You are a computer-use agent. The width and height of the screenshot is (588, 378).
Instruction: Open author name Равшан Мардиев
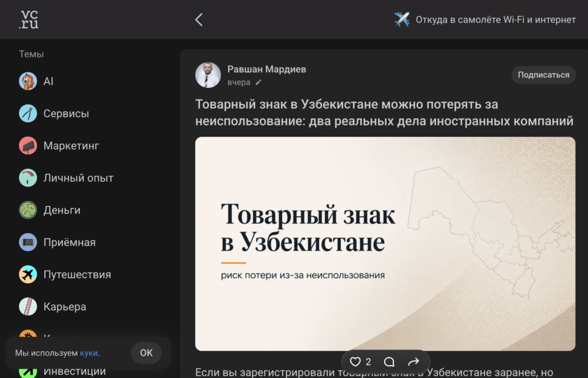coord(266,70)
